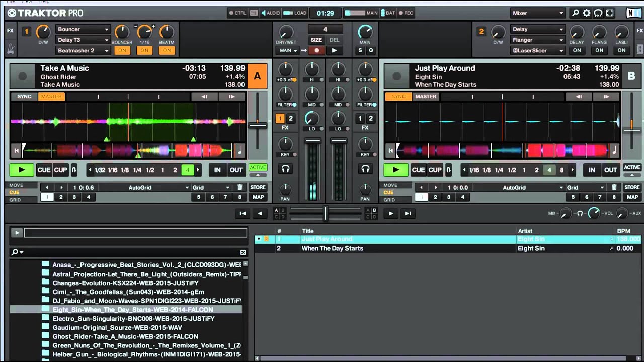Delete deck B cue with trash icon
The height and width of the screenshot is (362, 644).
[614, 187]
